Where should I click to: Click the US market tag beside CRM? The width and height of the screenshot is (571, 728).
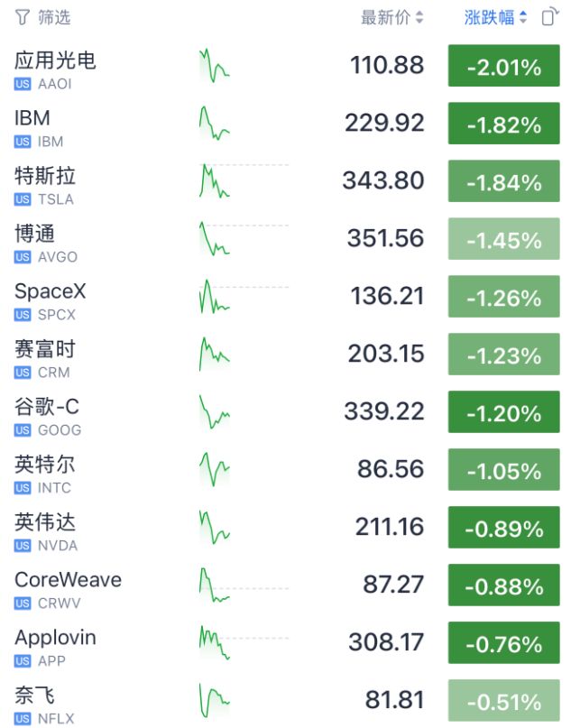23,373
